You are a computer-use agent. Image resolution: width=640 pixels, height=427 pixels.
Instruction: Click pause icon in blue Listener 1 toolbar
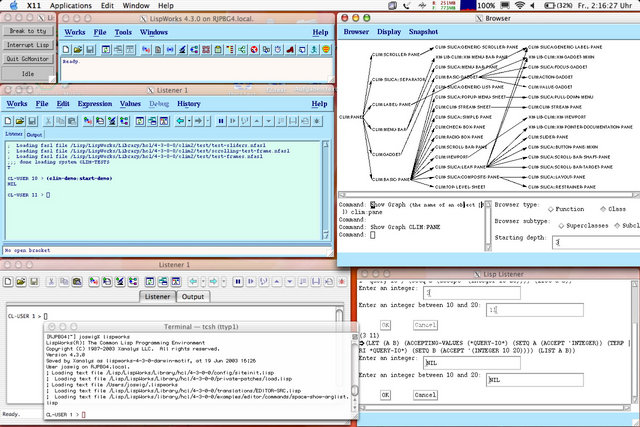click(x=221, y=121)
